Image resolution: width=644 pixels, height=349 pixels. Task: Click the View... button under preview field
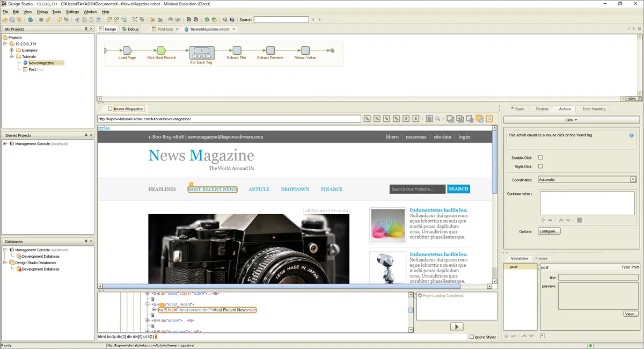tap(631, 314)
